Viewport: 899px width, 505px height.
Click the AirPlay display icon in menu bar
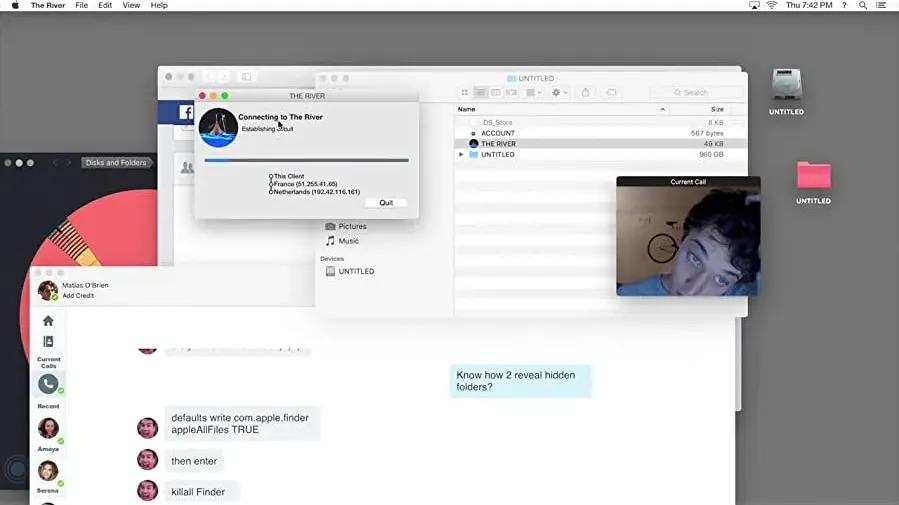click(754, 5)
